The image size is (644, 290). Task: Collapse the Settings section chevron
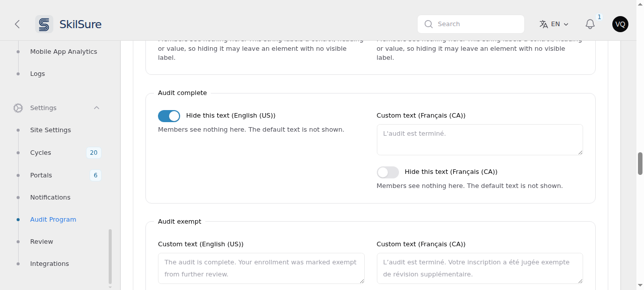pos(97,108)
